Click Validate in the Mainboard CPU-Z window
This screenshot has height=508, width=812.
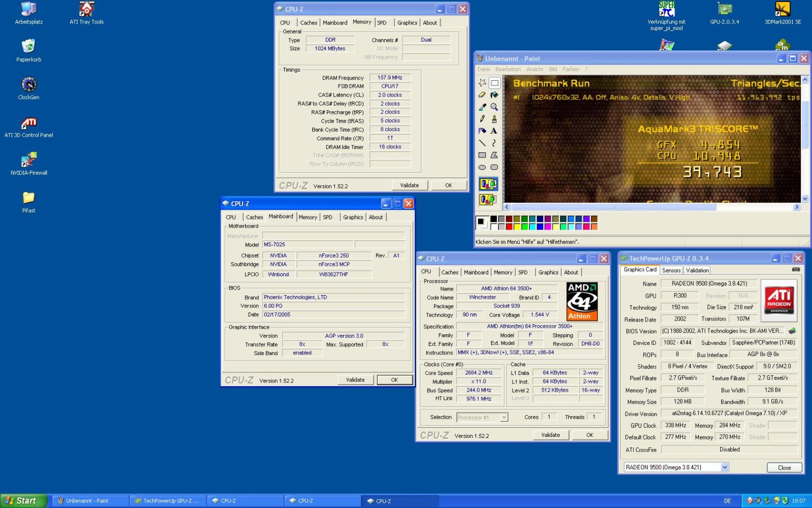click(x=355, y=380)
